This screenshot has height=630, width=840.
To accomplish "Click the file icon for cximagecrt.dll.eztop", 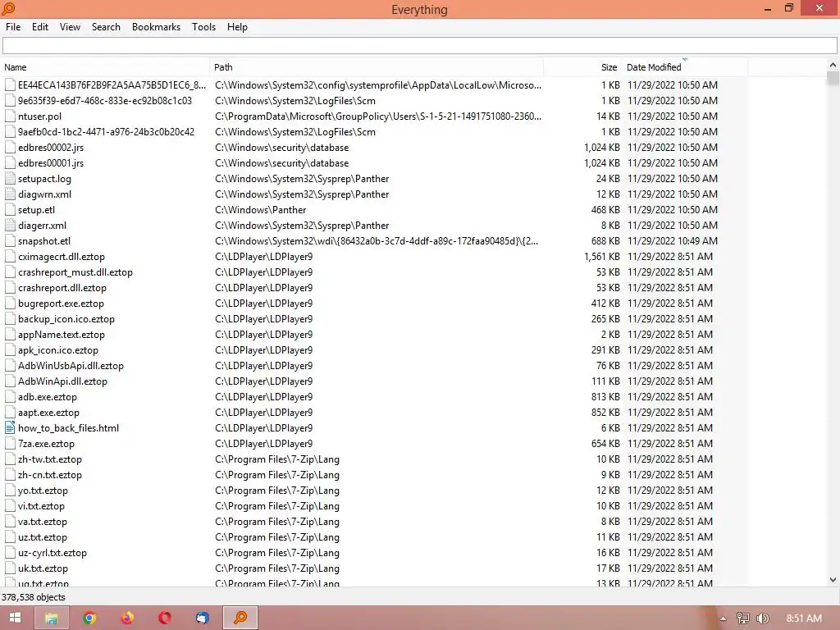I will [10, 256].
